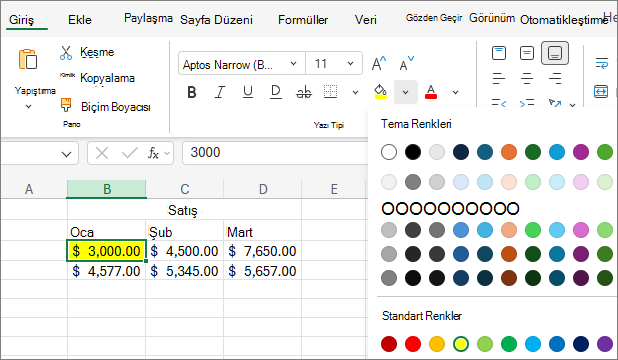
Task: Open the Veri ribbon tab
Action: click(x=366, y=20)
